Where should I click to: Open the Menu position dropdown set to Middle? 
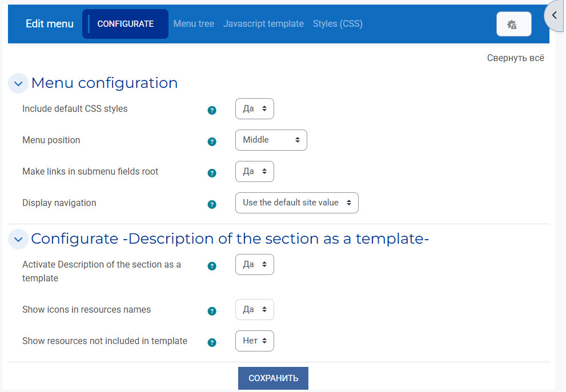pos(271,140)
